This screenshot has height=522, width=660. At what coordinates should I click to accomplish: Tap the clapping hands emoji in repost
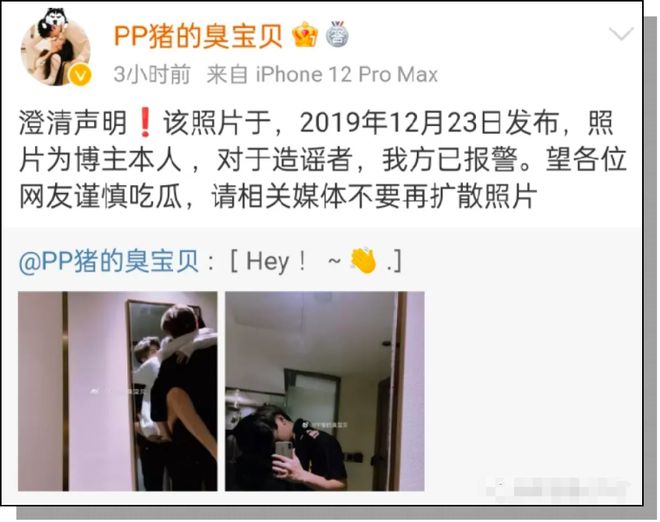tap(363, 261)
